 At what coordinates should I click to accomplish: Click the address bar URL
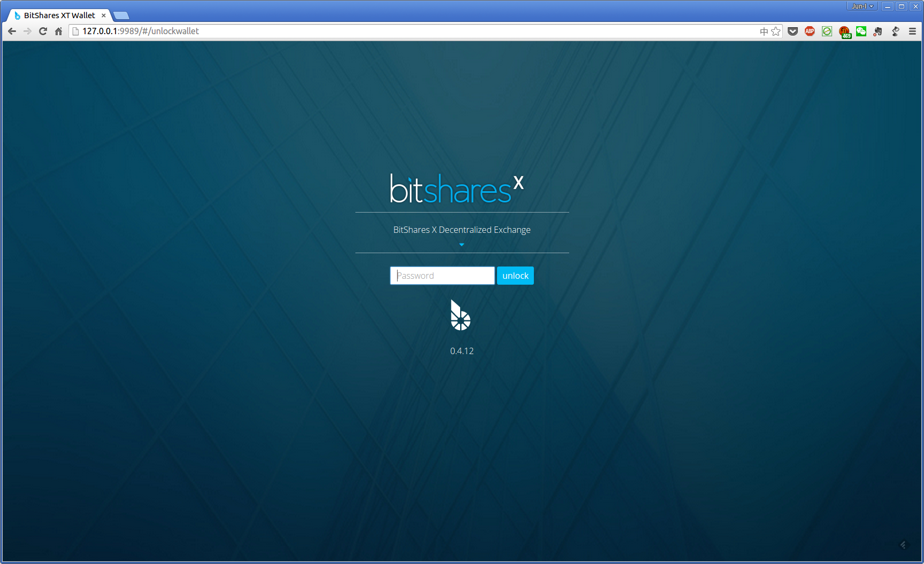(141, 31)
